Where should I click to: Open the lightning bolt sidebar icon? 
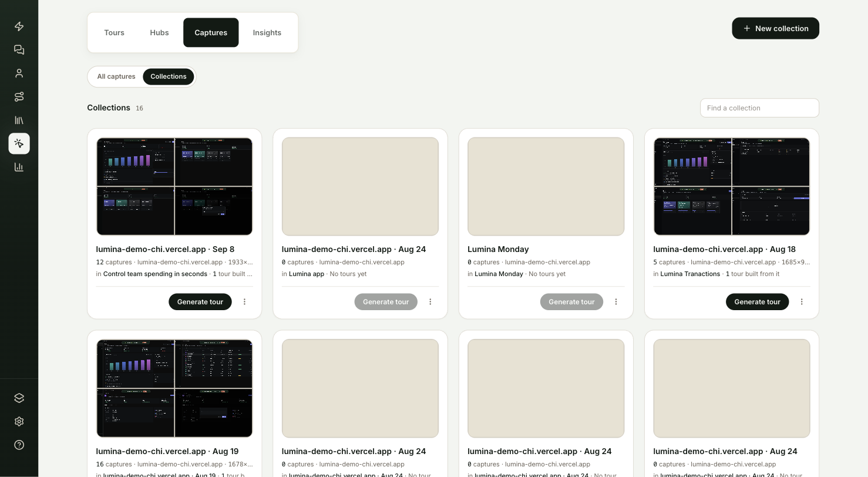(19, 26)
